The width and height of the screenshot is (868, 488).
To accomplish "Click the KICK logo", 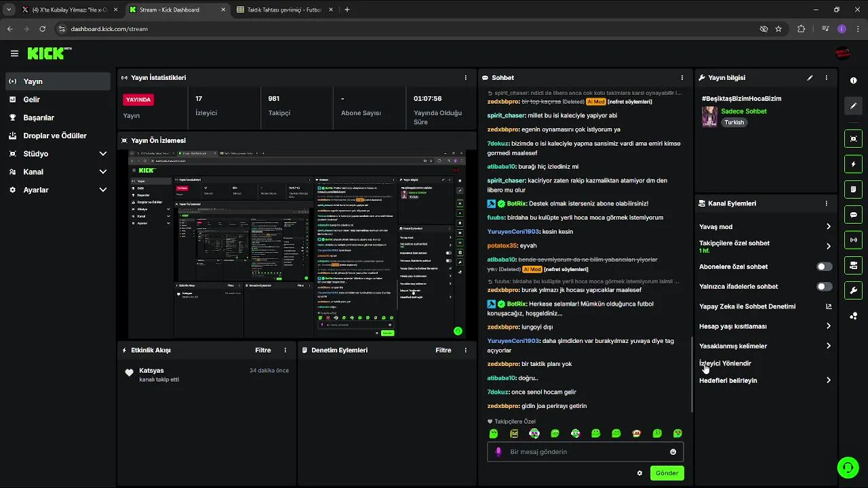I will click(x=49, y=54).
